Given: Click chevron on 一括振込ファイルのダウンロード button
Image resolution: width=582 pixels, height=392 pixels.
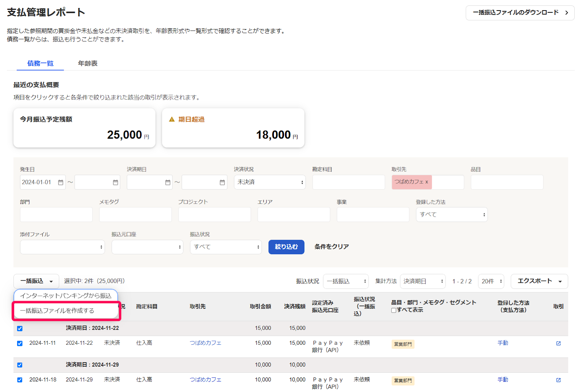Looking at the screenshot, I should 566,13.
